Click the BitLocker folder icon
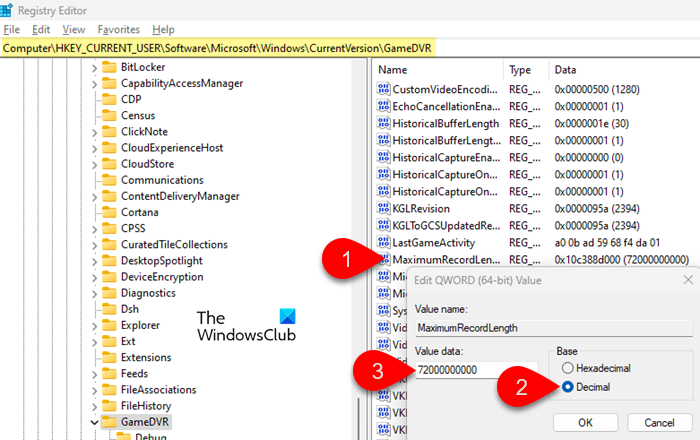This screenshot has height=440, width=700. tap(109, 67)
